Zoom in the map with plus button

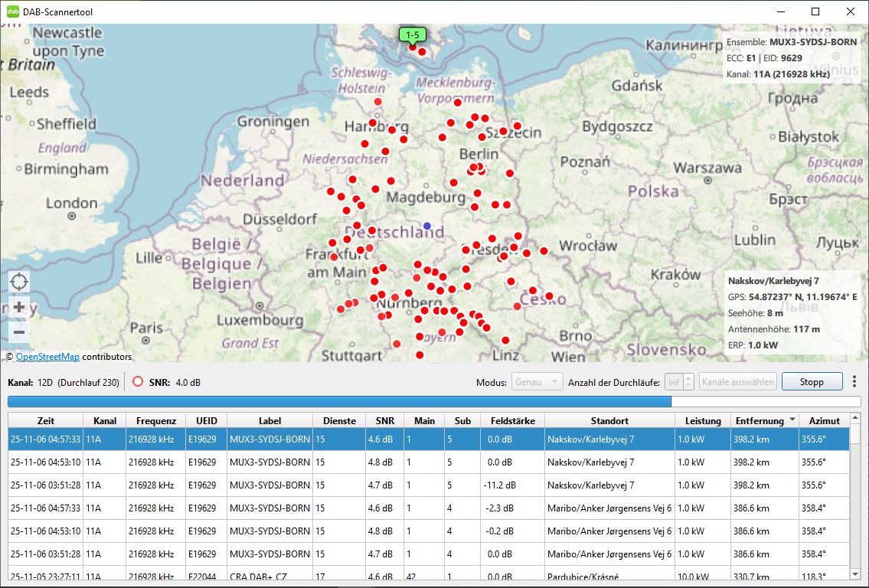[19, 308]
